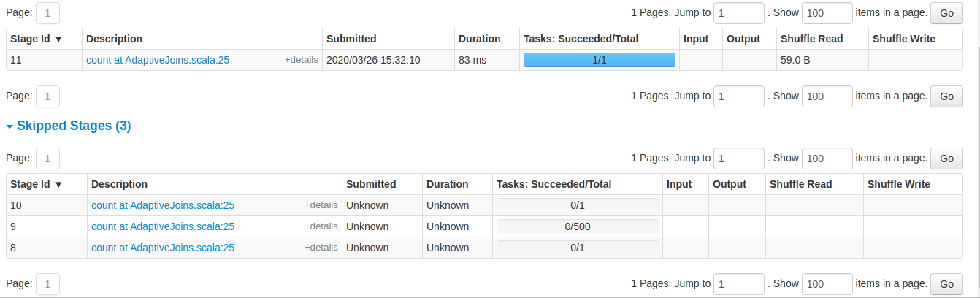Open stage 8 count at AdaptiveJoins link
980x298 pixels.
click(163, 248)
